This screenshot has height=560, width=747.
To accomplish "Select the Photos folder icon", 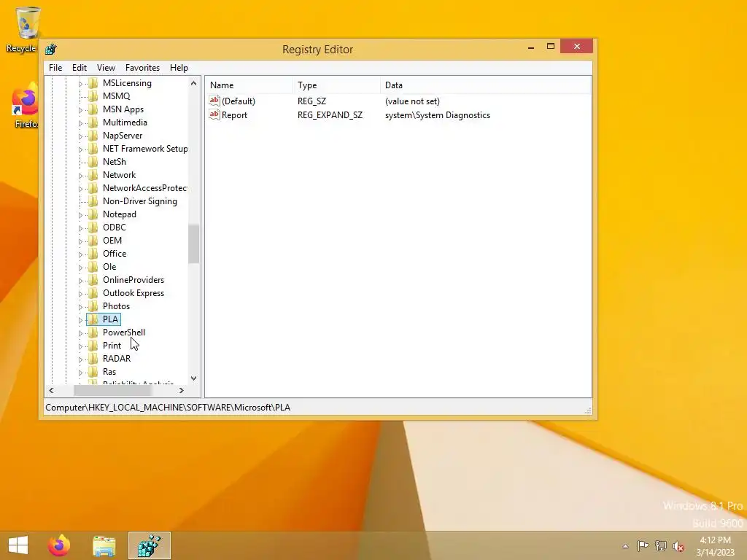I will [93, 306].
